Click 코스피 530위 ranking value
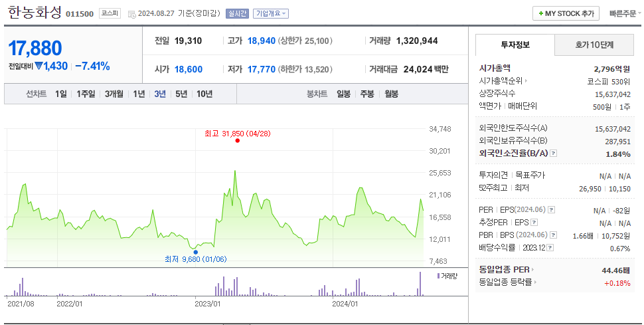The image size is (644, 325). [x=609, y=82]
